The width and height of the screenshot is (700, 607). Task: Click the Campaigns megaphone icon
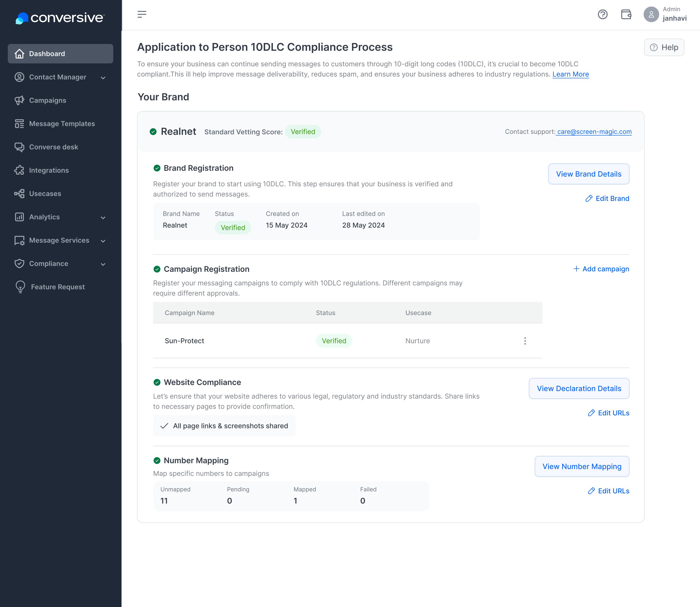coord(19,100)
